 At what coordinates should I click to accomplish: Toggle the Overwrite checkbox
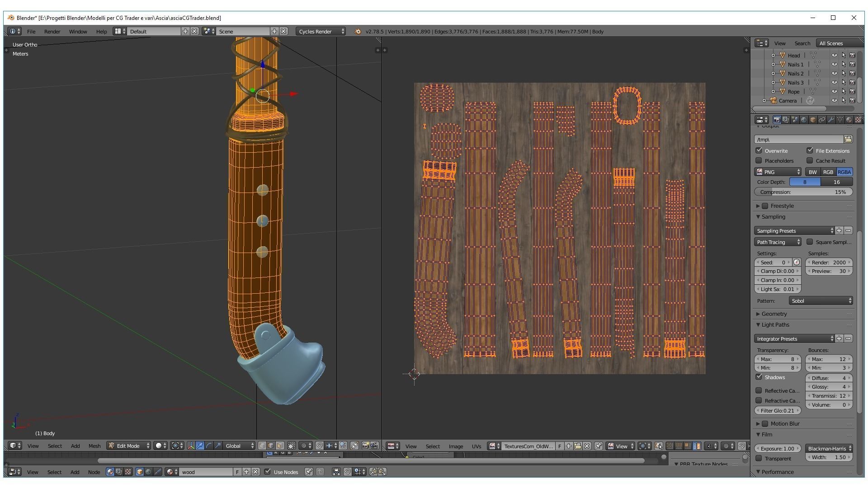click(759, 150)
